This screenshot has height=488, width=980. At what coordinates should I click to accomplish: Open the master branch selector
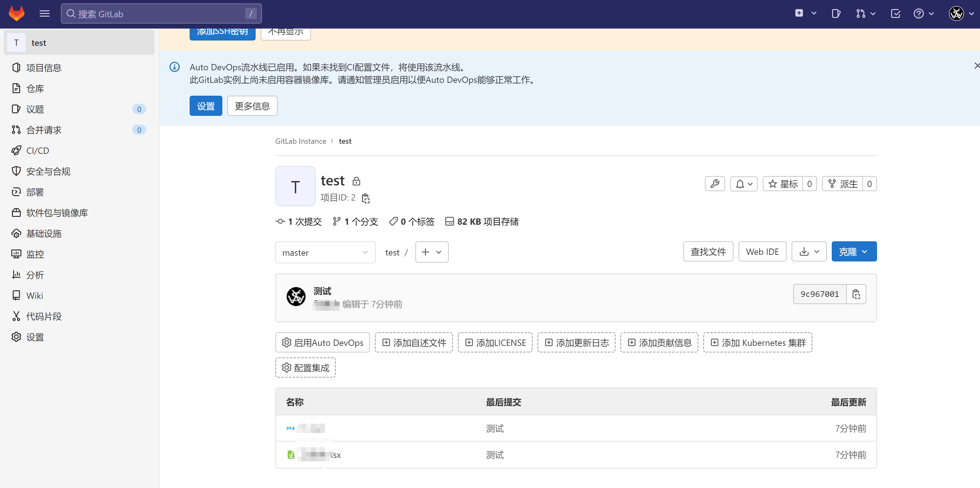tap(325, 252)
